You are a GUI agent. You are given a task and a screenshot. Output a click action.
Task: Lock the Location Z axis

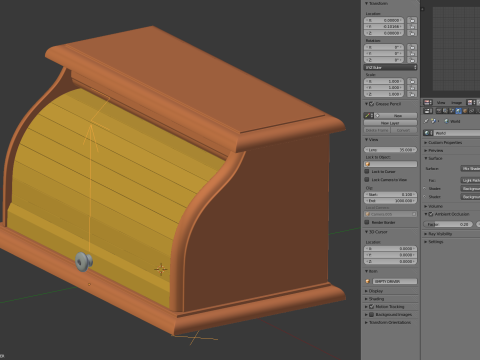click(412, 33)
